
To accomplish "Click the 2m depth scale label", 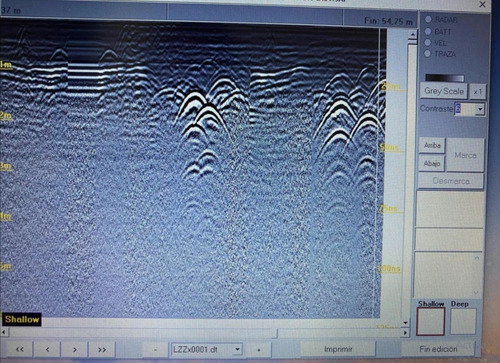I will [x=6, y=116].
